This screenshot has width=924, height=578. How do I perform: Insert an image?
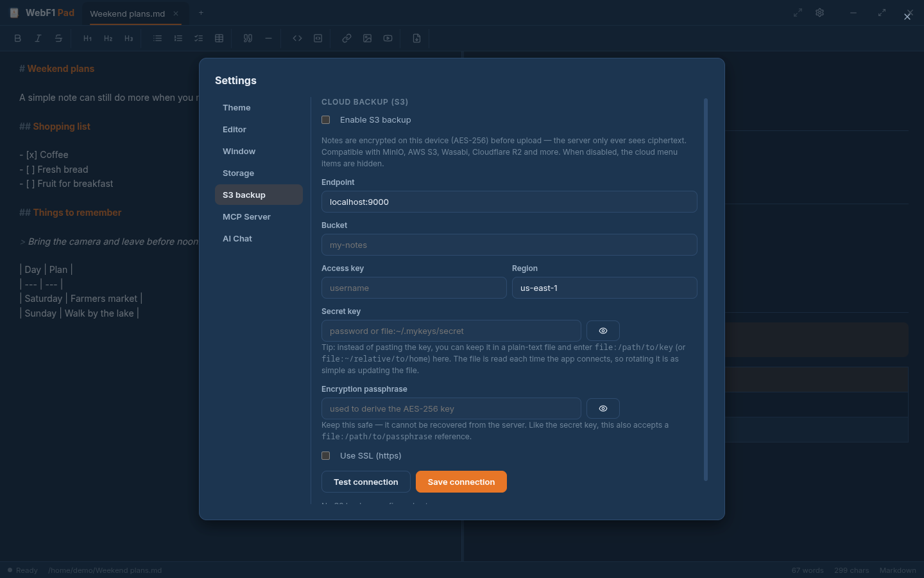click(368, 39)
